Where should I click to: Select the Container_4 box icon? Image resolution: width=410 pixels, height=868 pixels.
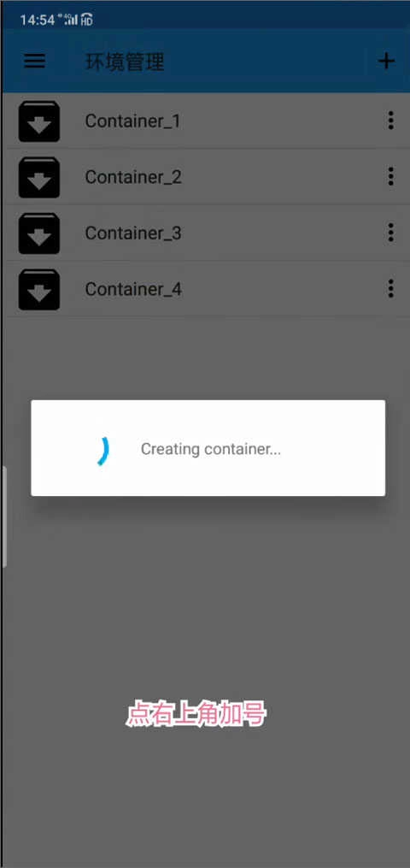pos(39,289)
